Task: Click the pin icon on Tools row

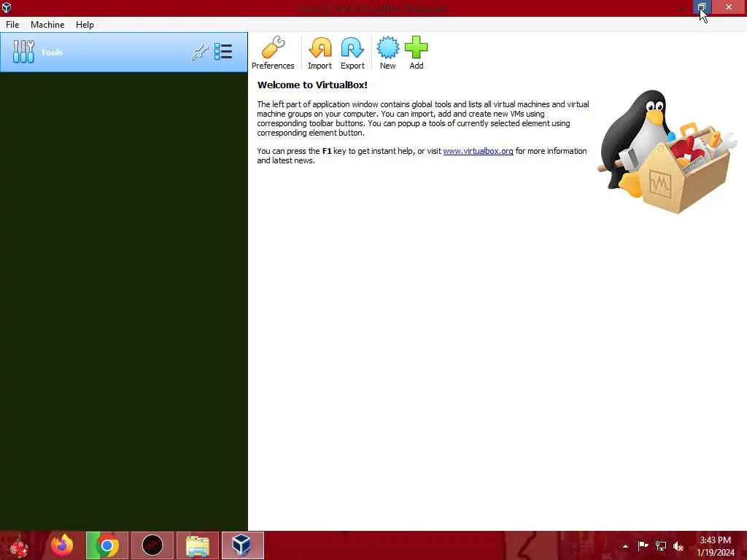Action: tap(200, 52)
